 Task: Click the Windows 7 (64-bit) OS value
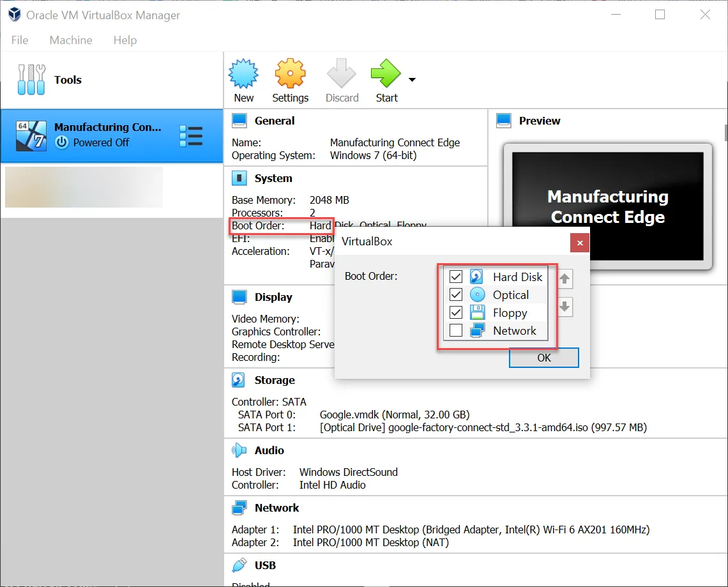pos(374,156)
